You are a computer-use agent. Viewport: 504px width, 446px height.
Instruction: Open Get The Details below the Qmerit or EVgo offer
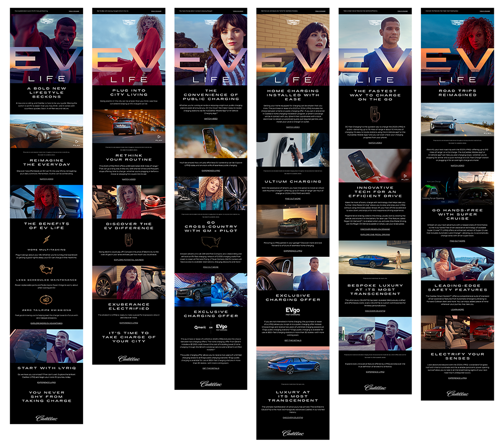point(211,368)
